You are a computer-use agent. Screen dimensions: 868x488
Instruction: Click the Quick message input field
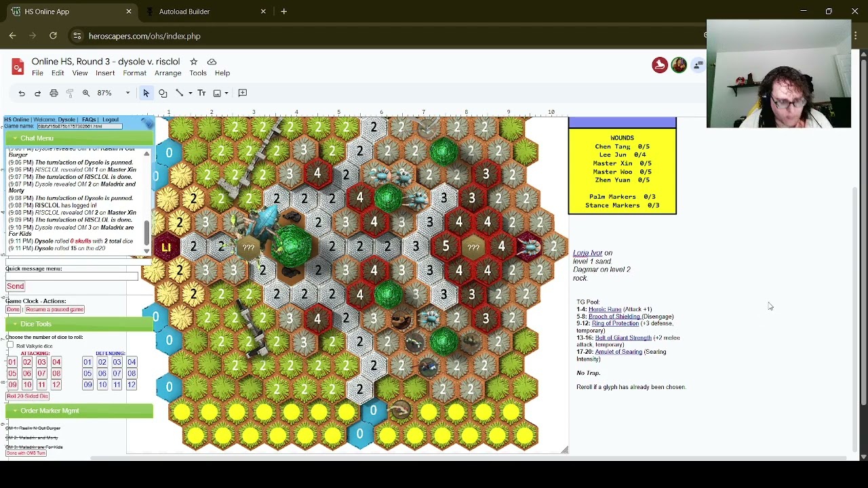(72, 276)
